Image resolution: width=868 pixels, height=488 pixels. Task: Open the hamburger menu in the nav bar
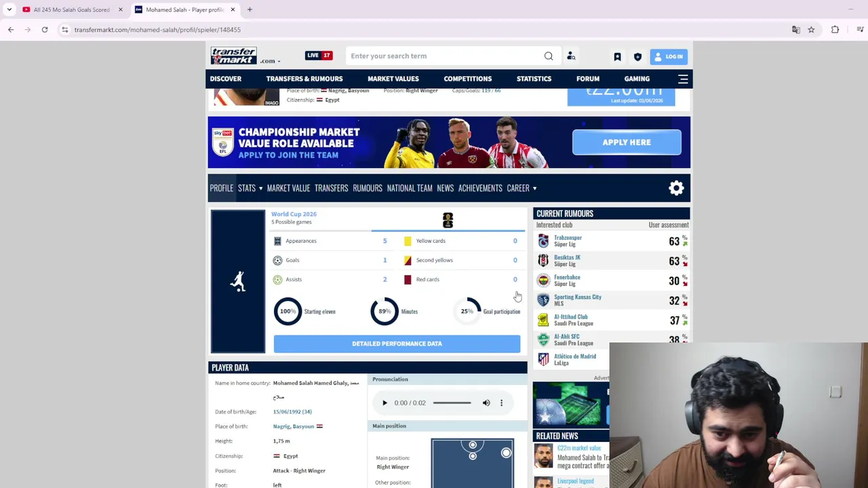(x=683, y=79)
